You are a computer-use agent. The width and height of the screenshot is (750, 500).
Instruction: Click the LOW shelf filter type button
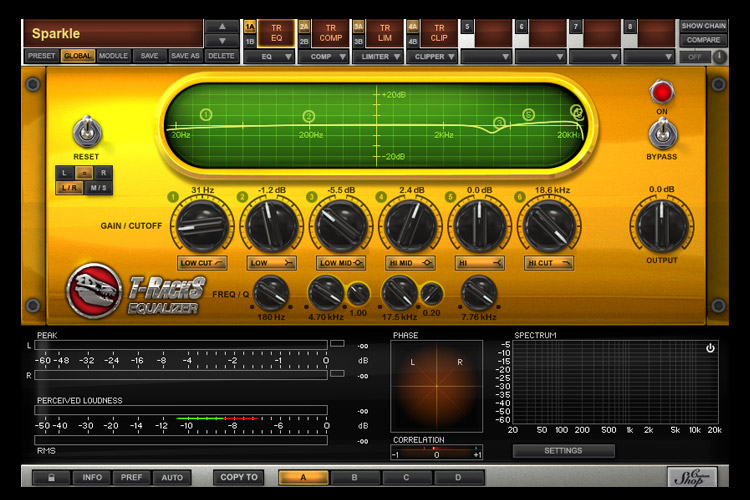pos(271,263)
